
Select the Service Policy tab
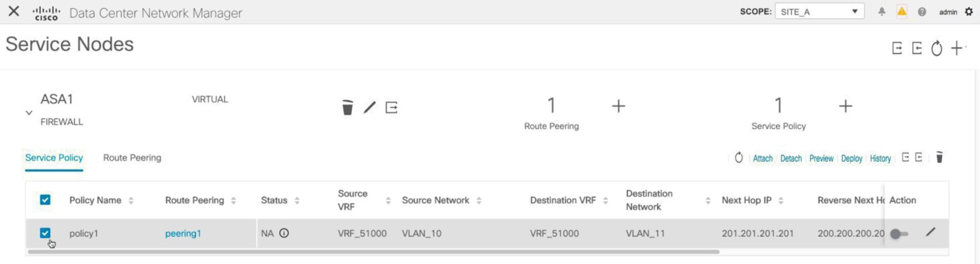point(54,158)
